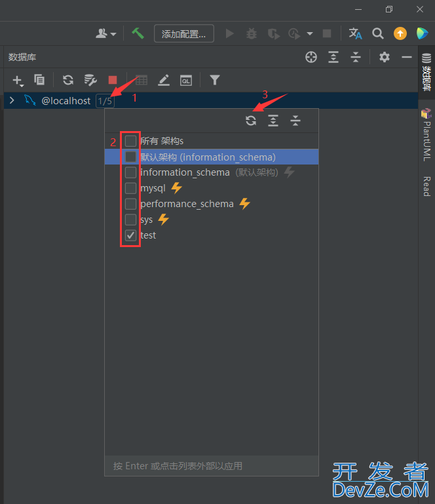Restore down the window
This screenshot has height=504, width=435.
point(389,9)
